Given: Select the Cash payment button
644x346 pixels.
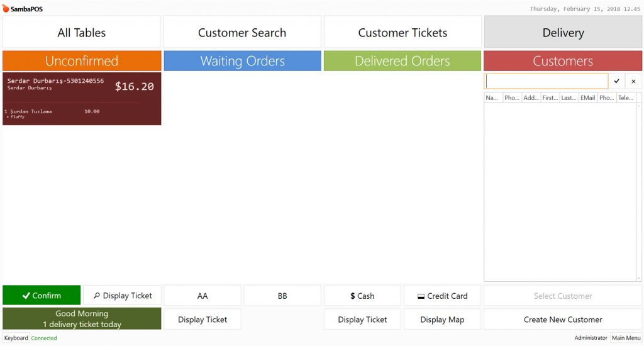Looking at the screenshot, I should [x=362, y=296].
